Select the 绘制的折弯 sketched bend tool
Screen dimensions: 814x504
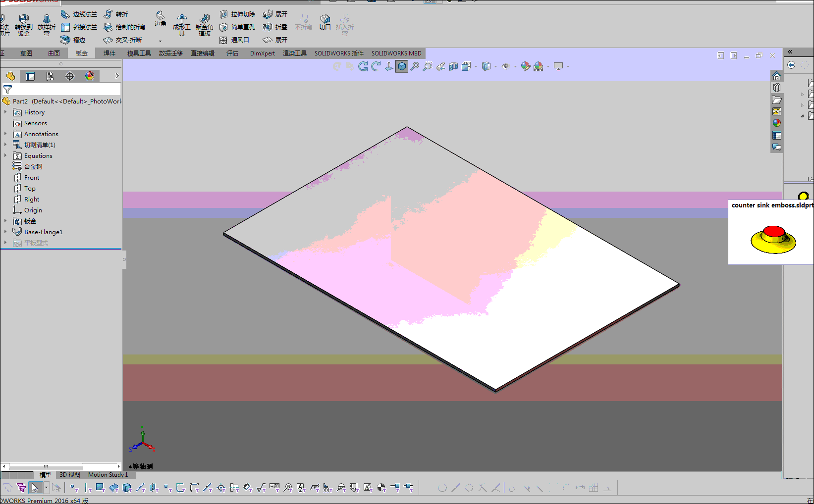click(x=124, y=27)
